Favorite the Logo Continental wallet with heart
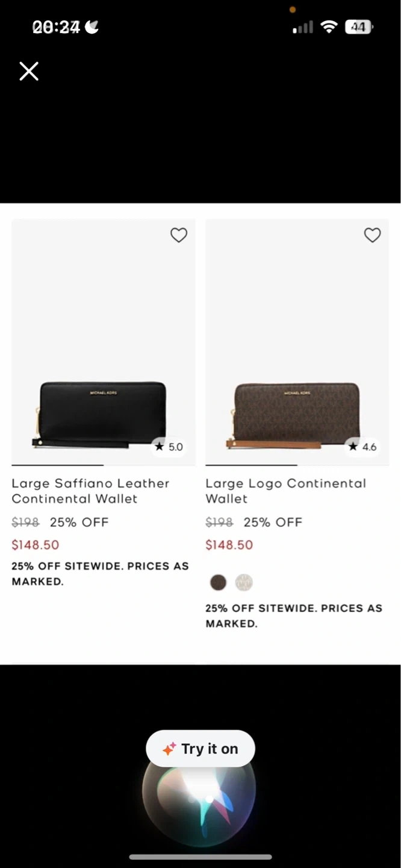This screenshot has width=401, height=868. (x=373, y=235)
